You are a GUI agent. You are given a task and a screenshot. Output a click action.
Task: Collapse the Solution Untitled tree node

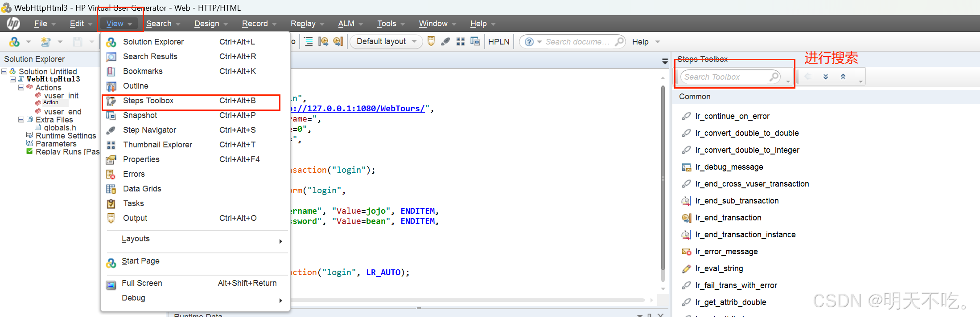tap(4, 71)
